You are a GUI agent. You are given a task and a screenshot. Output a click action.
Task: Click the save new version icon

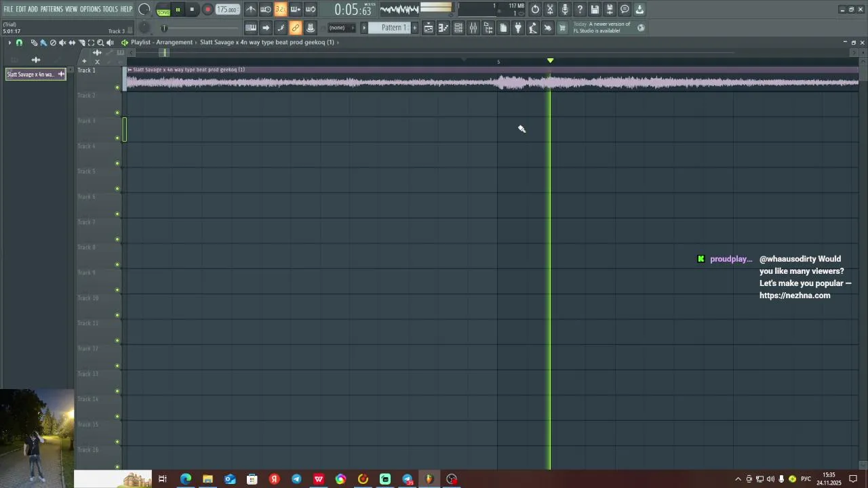click(610, 9)
